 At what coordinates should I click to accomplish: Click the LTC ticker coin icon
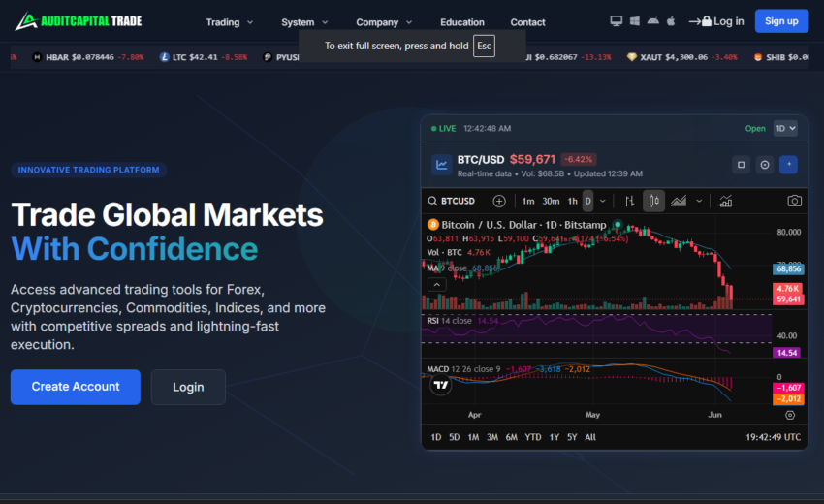pyautogui.click(x=165, y=57)
